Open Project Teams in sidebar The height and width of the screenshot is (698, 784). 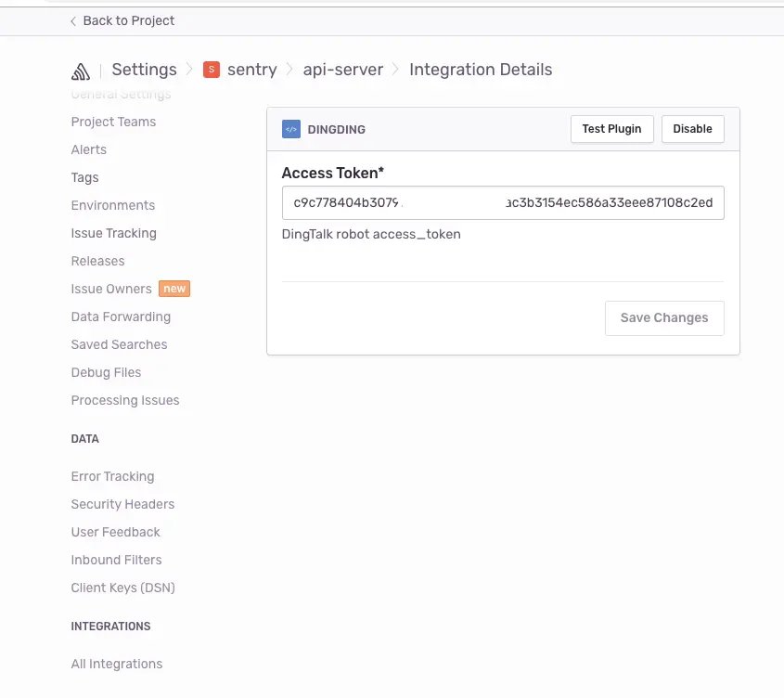tap(113, 122)
